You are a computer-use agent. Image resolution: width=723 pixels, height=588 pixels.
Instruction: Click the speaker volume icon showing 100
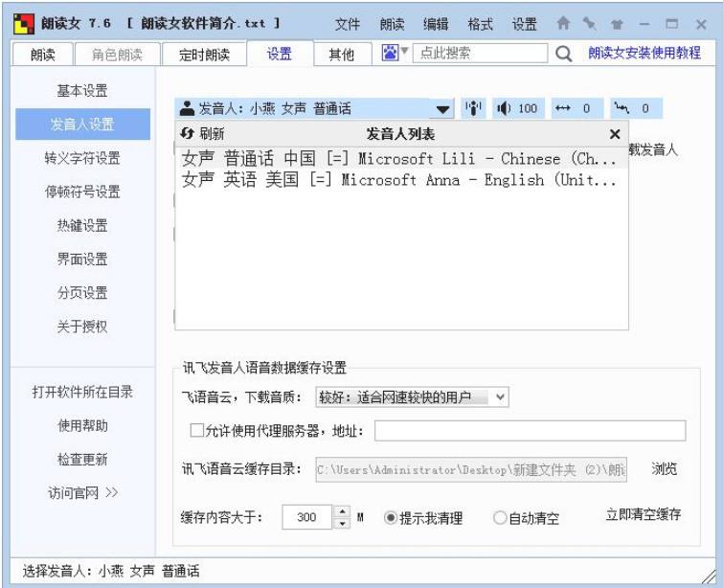503,109
